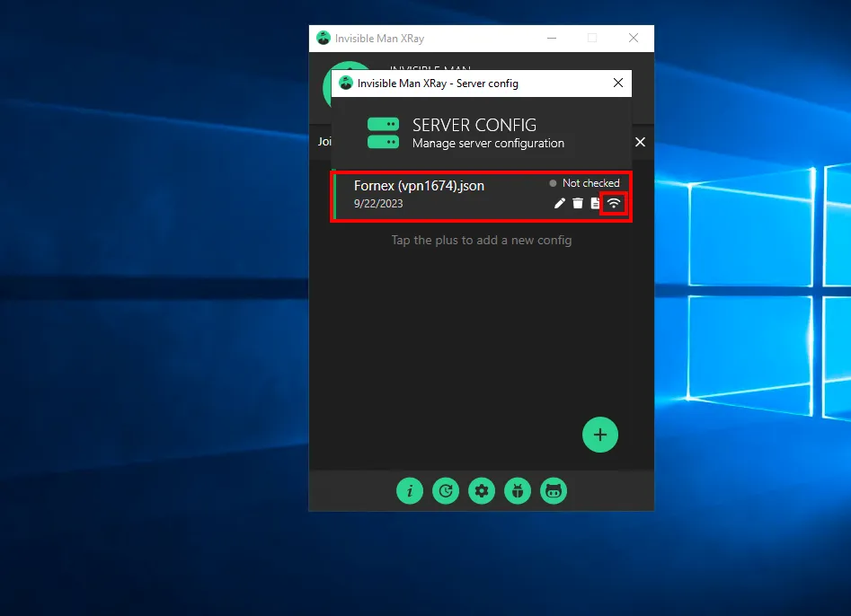Viewport: 851px width, 616px height.
Task: Click the 'SERVER CONFIG' heading text
Action: pyautogui.click(x=474, y=125)
